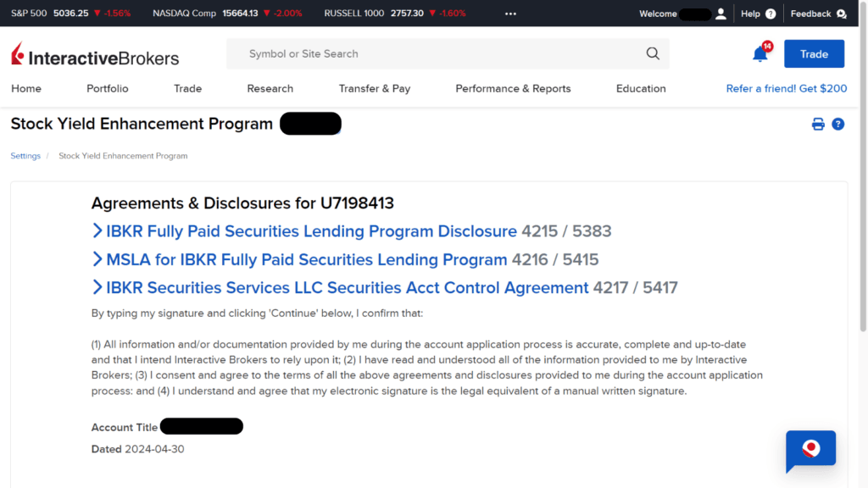Click the Settings breadcrumb link
Screen dimensions: 868x488
pos(25,156)
